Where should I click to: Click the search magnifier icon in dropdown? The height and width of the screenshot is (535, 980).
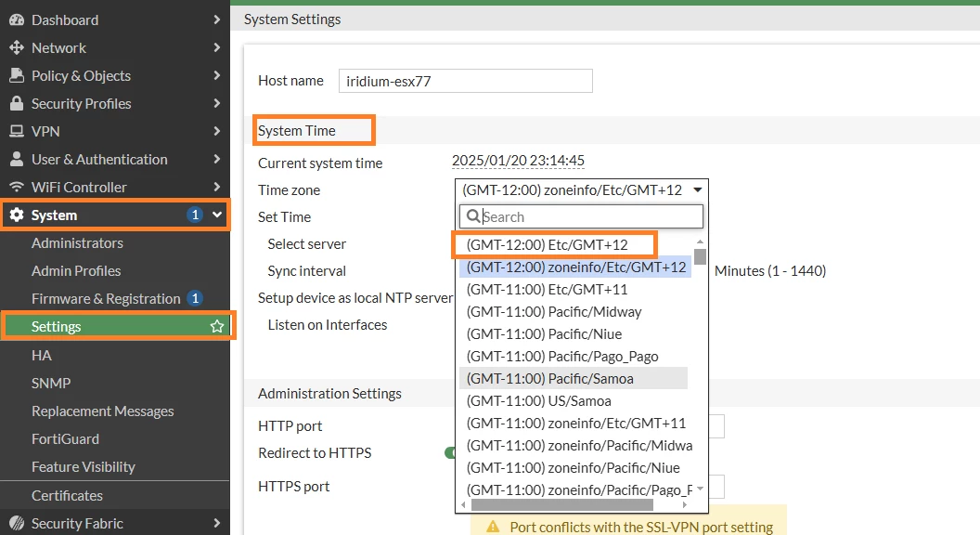473,216
